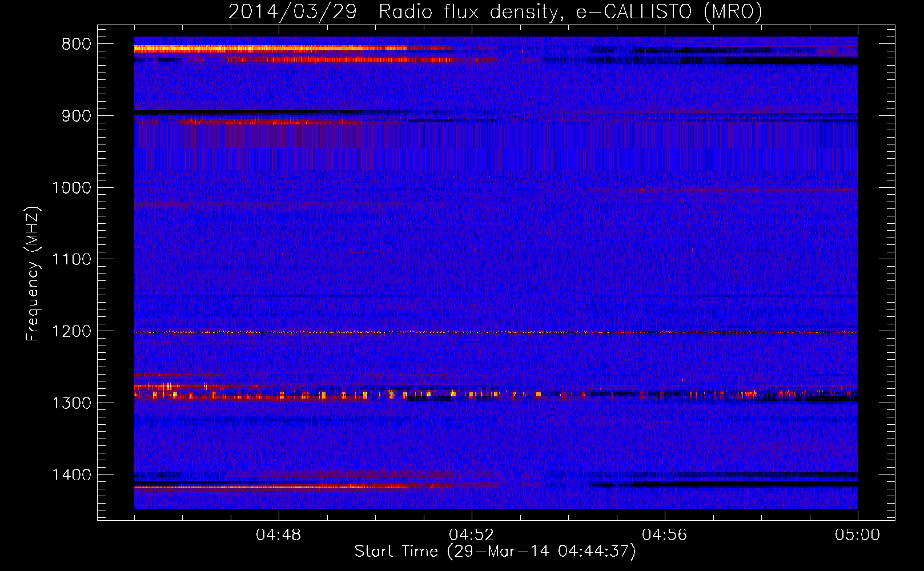The width and height of the screenshot is (924, 571).
Task: Select the 'Start Time (29-Mar-14 04:44:37)' label
Action: click(x=495, y=552)
